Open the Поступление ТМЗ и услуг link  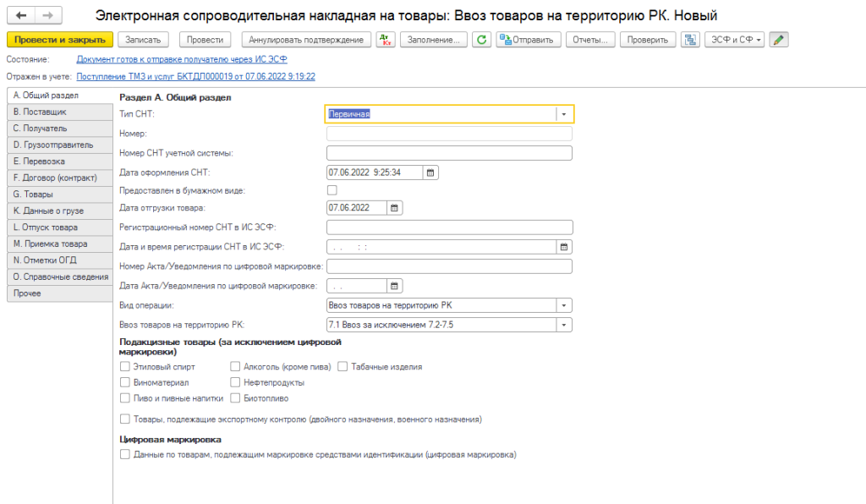tap(195, 76)
